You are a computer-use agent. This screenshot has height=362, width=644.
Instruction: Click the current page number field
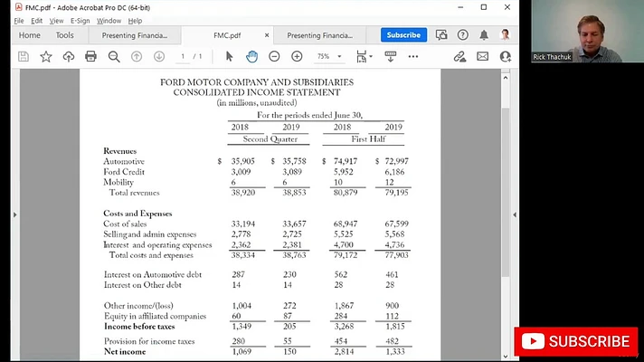[x=183, y=57]
